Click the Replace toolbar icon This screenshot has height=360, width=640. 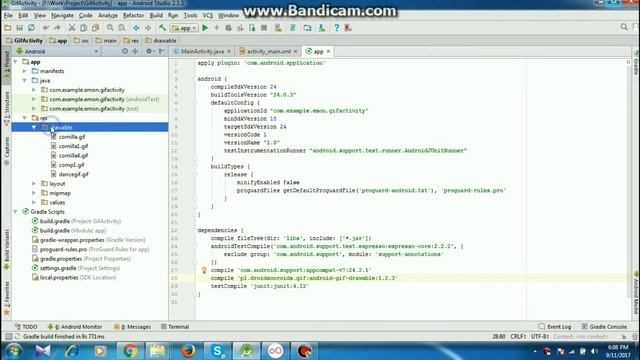point(122,28)
